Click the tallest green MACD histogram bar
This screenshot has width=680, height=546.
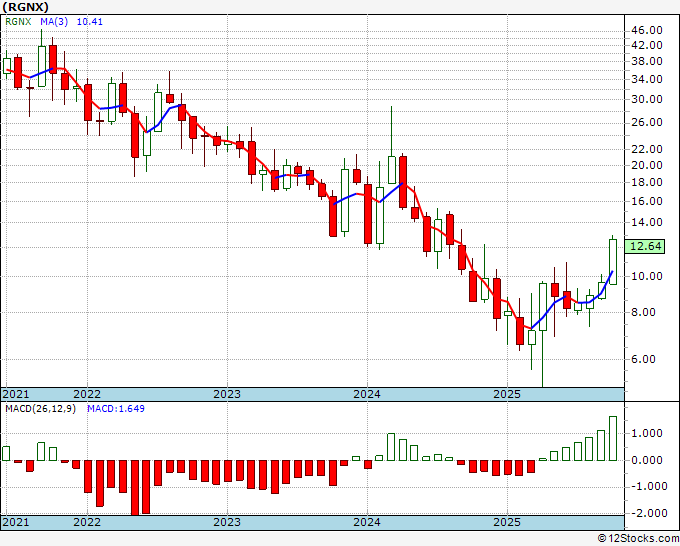613,438
